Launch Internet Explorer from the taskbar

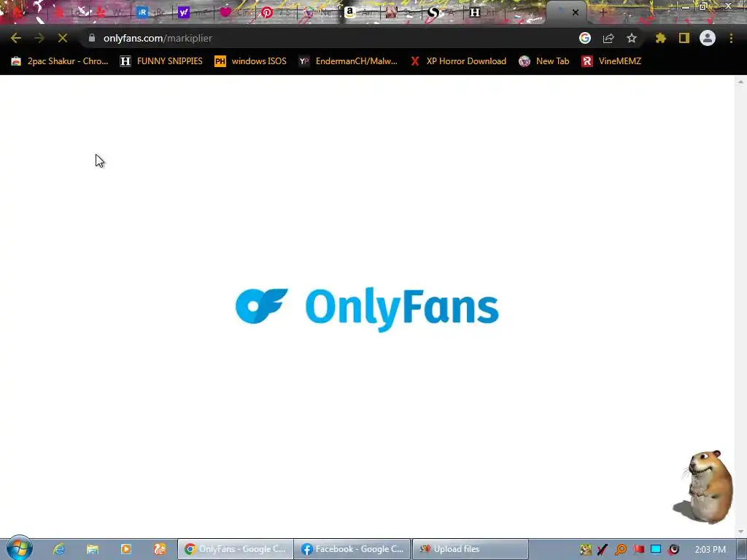[59, 549]
